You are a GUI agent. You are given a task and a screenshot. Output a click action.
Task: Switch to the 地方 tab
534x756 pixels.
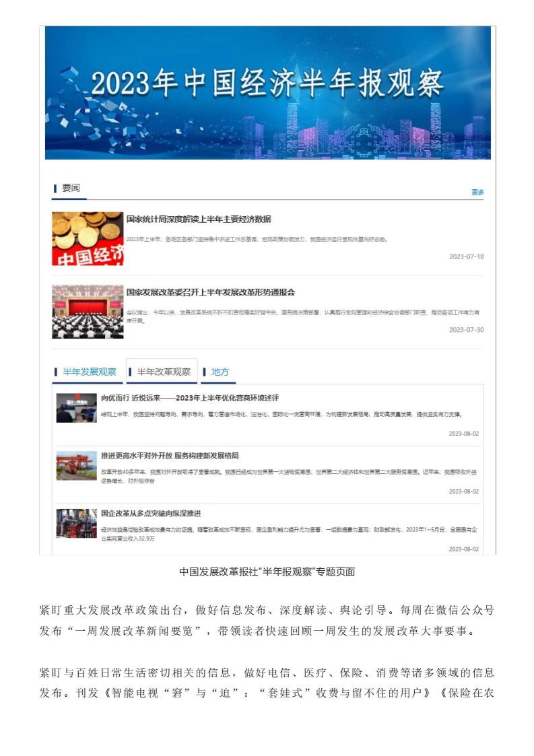(220, 372)
